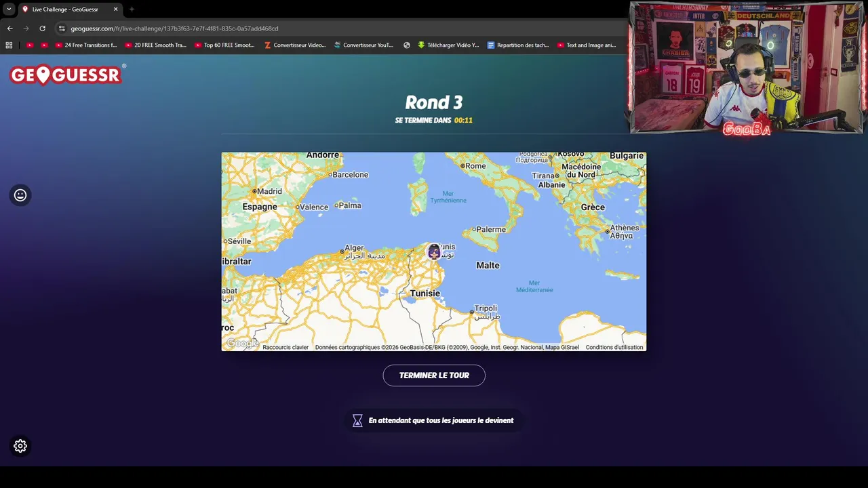Screen dimensions: 868x488
Task: Select the Live Challenge - GeoGuessr tab
Action: tap(70, 9)
